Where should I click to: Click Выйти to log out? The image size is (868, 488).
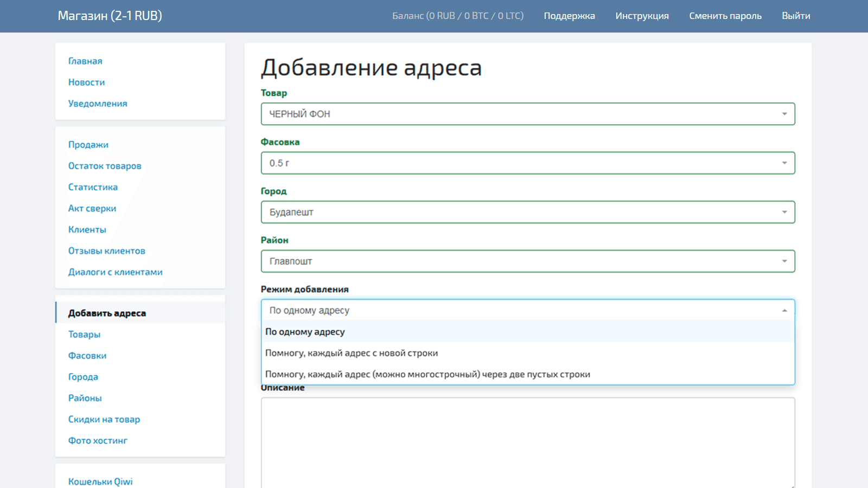pos(796,16)
